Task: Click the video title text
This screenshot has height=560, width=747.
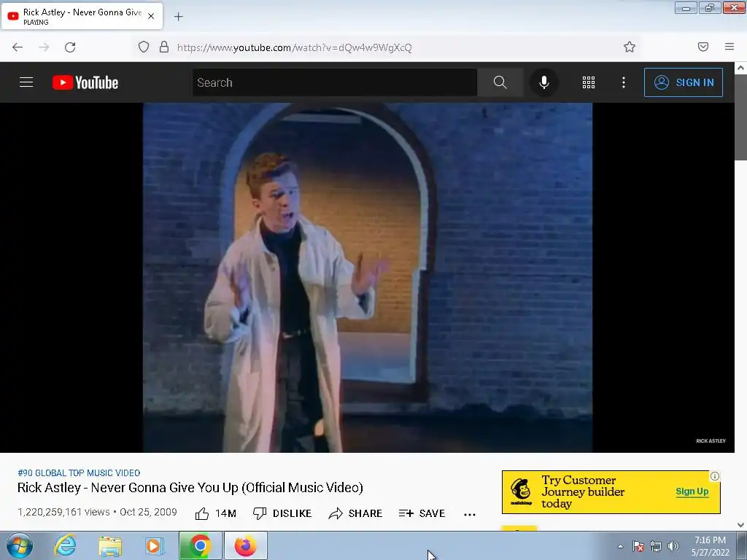Action: coord(190,488)
